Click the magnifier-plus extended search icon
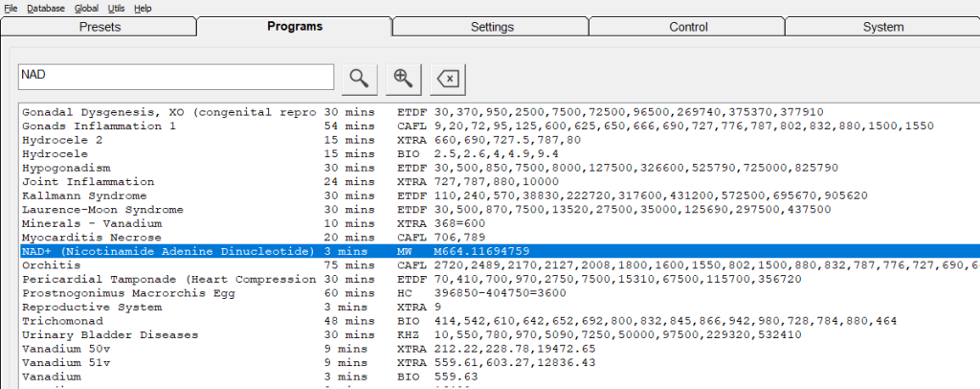 point(403,79)
